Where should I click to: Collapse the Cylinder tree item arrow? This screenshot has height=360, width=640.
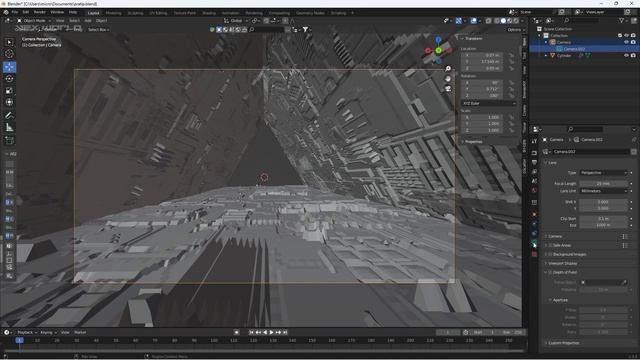click(546, 56)
